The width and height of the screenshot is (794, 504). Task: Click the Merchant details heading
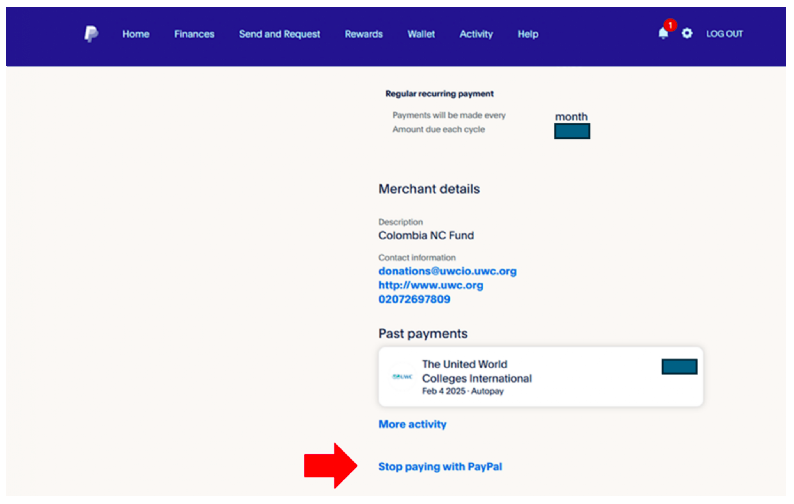point(429,189)
